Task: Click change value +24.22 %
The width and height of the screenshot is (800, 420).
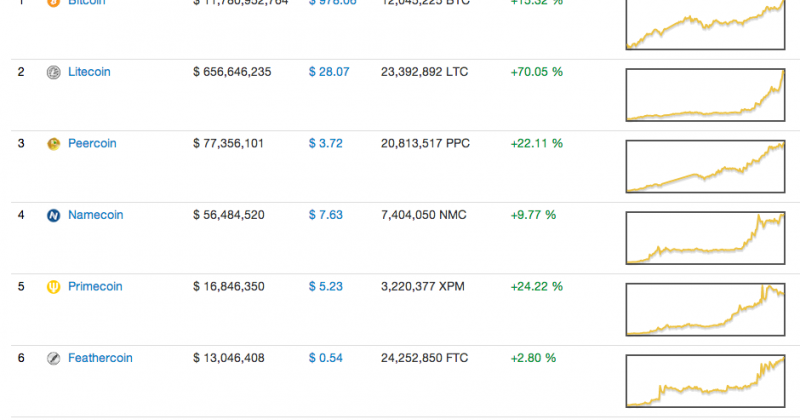Action: 537,286
